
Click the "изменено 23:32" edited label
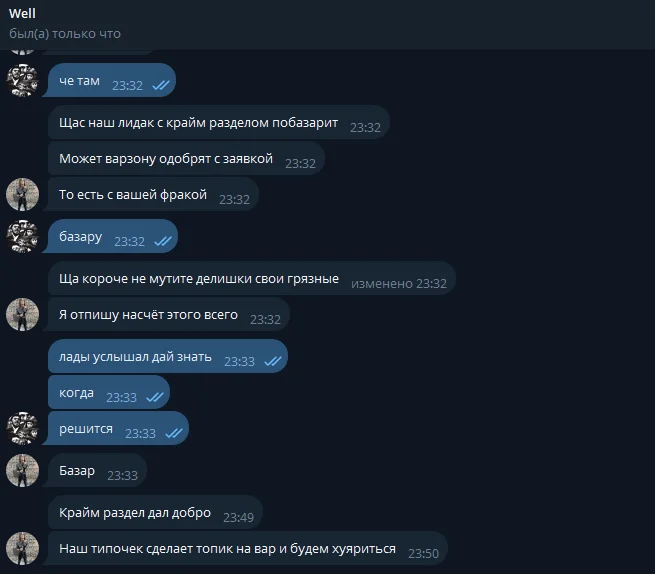(x=399, y=284)
